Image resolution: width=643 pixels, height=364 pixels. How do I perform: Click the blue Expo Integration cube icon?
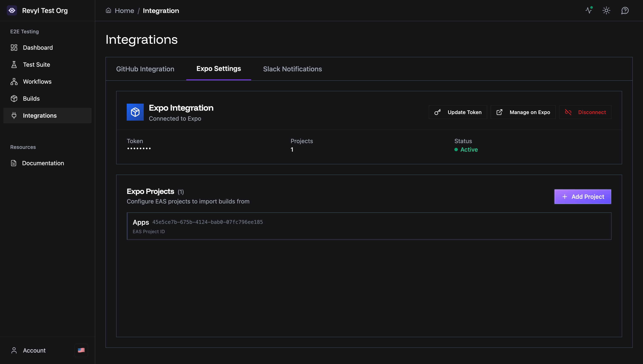point(135,112)
